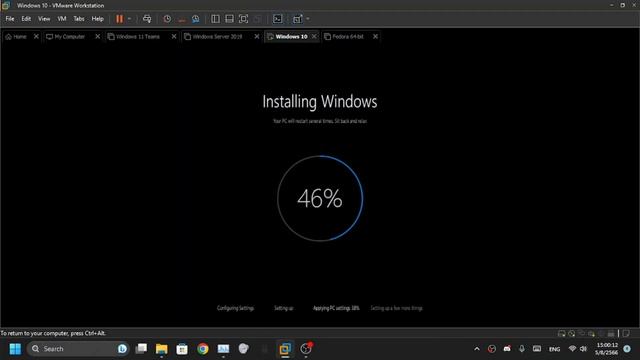
Task: Click the Setting up stage label
Action: click(x=284, y=308)
